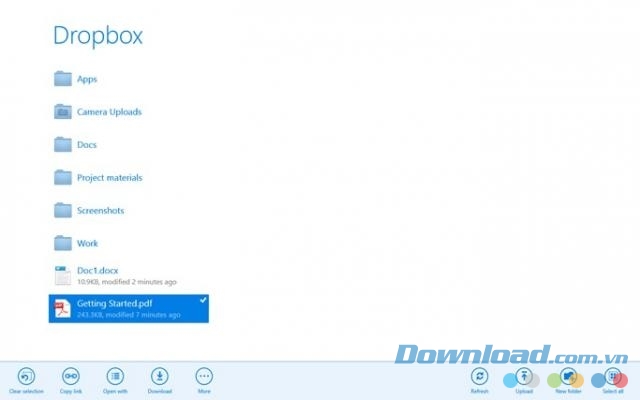The height and width of the screenshot is (400, 640).
Task: Click the Dropbox page title
Action: coord(98,35)
